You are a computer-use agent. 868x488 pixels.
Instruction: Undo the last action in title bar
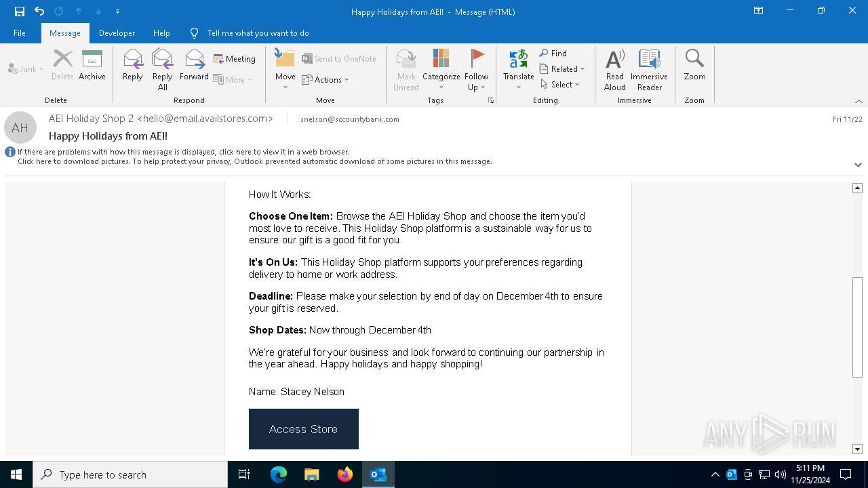(x=39, y=12)
